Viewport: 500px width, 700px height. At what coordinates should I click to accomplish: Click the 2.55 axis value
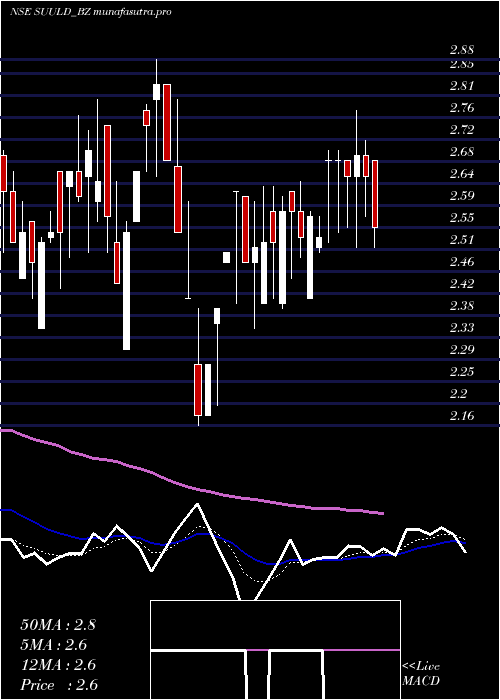pyautogui.click(x=462, y=218)
